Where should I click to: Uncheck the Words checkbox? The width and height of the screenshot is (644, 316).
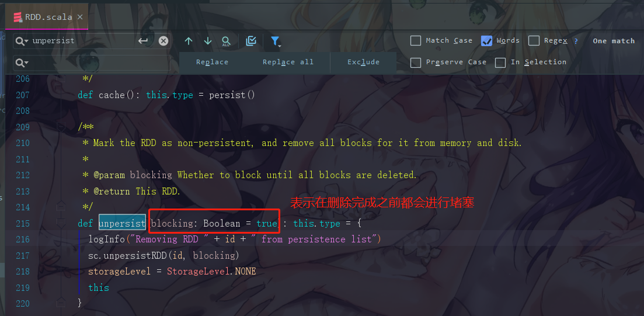click(487, 41)
